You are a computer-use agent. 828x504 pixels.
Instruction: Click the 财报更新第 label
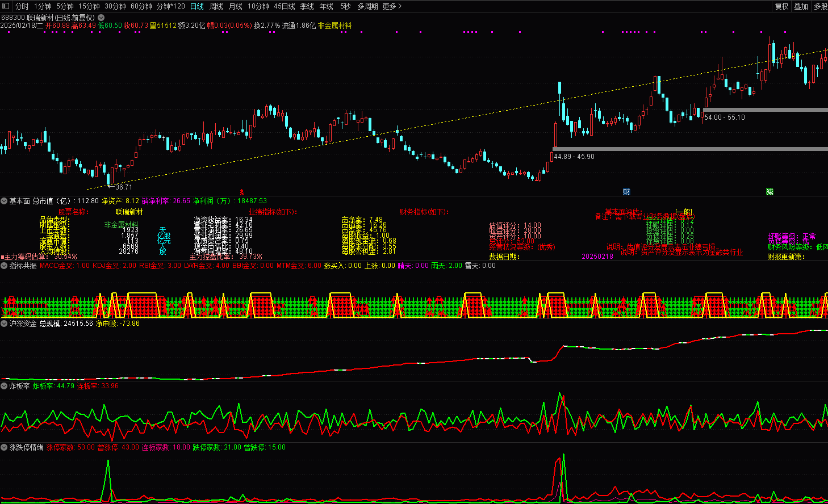(x=786, y=257)
